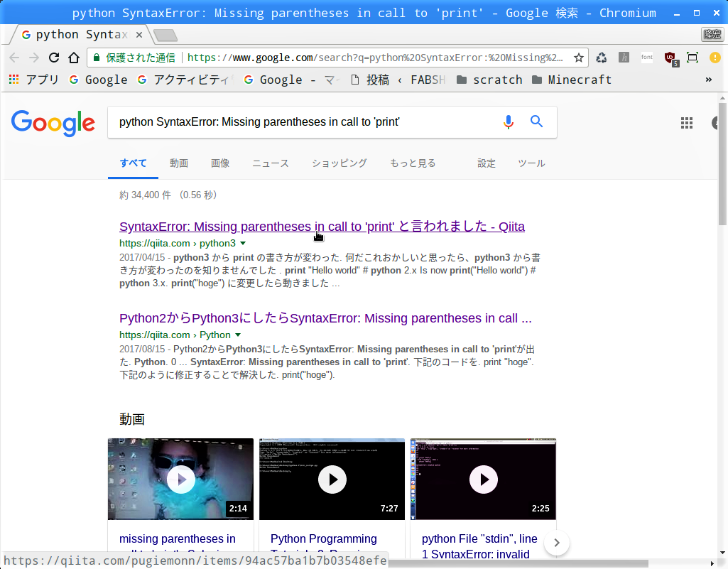Expand dropdown beside qiita.com › Python
The width and height of the screenshot is (728, 569).
click(x=238, y=335)
